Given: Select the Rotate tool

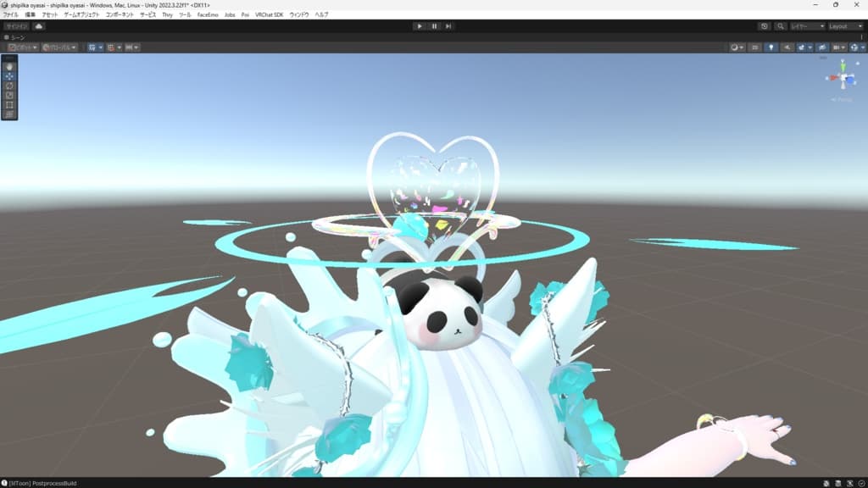Looking at the screenshot, I should (x=9, y=86).
